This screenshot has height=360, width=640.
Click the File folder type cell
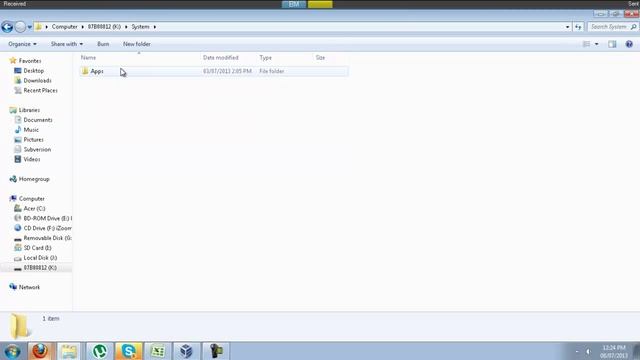click(271, 71)
